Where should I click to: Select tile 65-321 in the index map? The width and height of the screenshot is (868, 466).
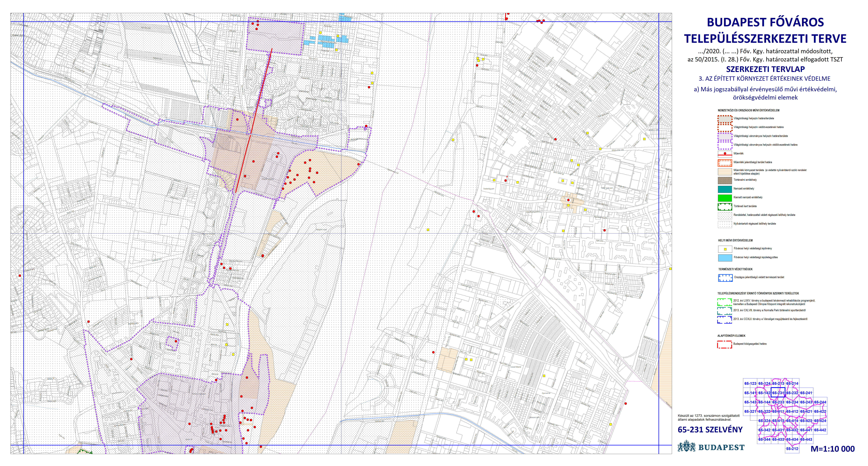[x=750, y=411]
